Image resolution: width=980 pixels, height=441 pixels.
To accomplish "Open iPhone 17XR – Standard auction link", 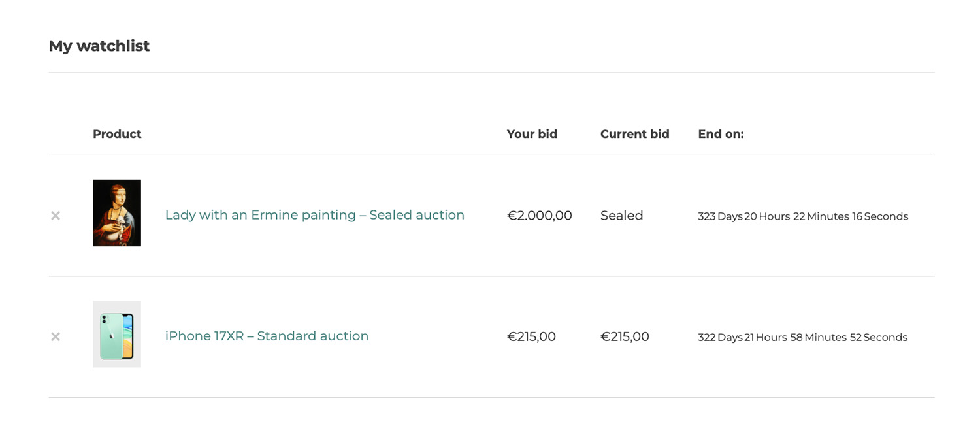I will pyautogui.click(x=267, y=336).
